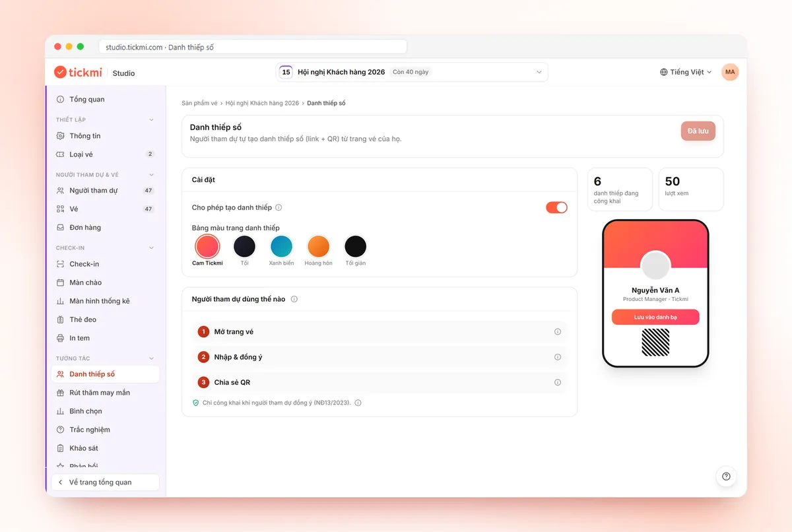Select the Tối color swatch
Screen dimensions: 792x532
click(x=244, y=247)
